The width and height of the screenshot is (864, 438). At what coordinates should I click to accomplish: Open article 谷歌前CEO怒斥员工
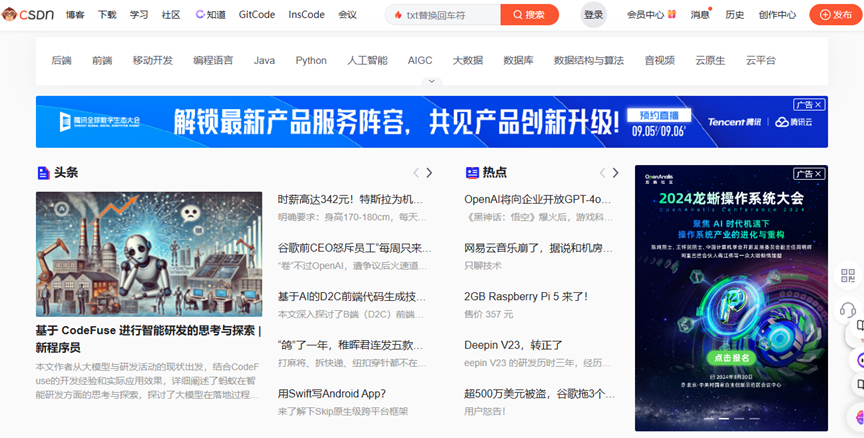pyautogui.click(x=354, y=248)
